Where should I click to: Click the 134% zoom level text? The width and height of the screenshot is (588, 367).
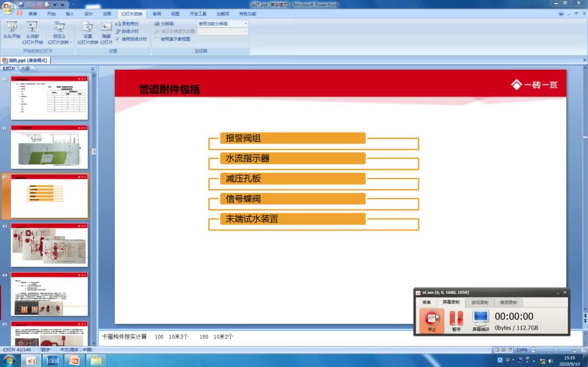point(521,350)
